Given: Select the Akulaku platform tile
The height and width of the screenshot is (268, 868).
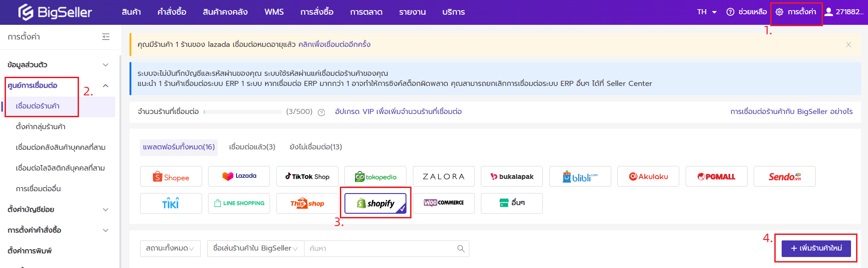Looking at the screenshot, I should [x=648, y=177].
